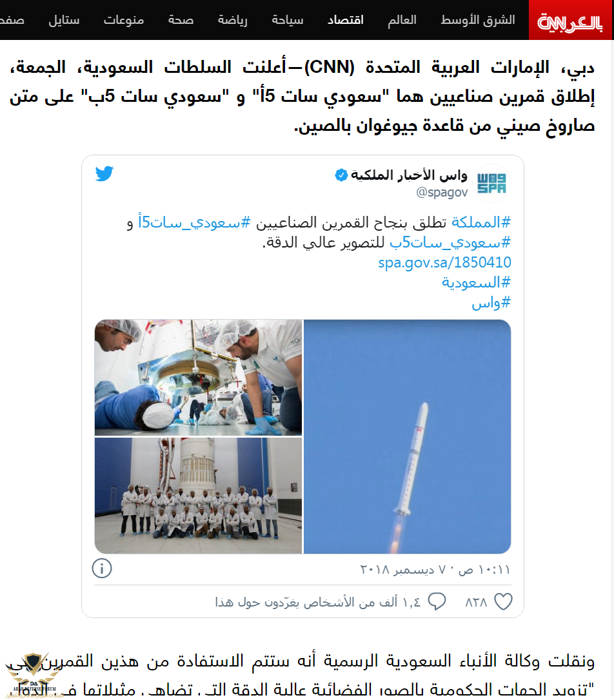This screenshot has height=700, width=614.
Task: Click the #المملكة hashtag
Action: [481, 222]
